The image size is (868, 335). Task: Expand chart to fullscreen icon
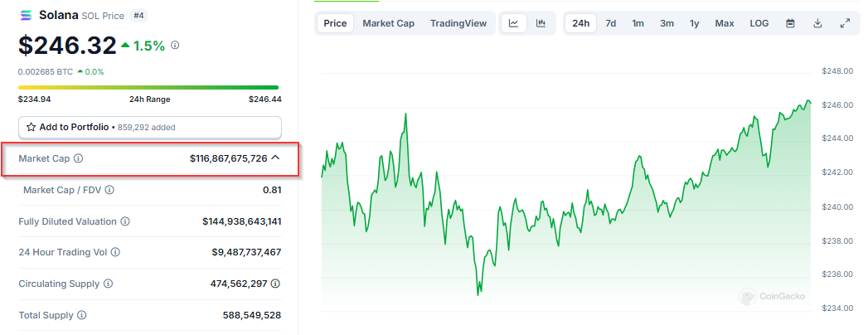point(845,23)
